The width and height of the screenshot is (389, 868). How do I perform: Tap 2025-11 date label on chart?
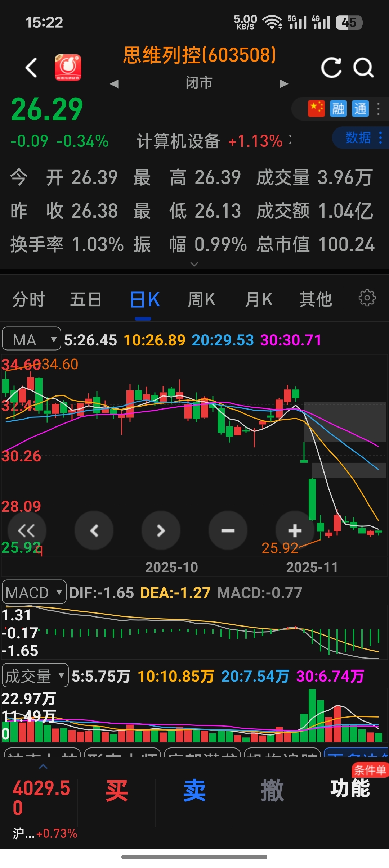[312, 568]
